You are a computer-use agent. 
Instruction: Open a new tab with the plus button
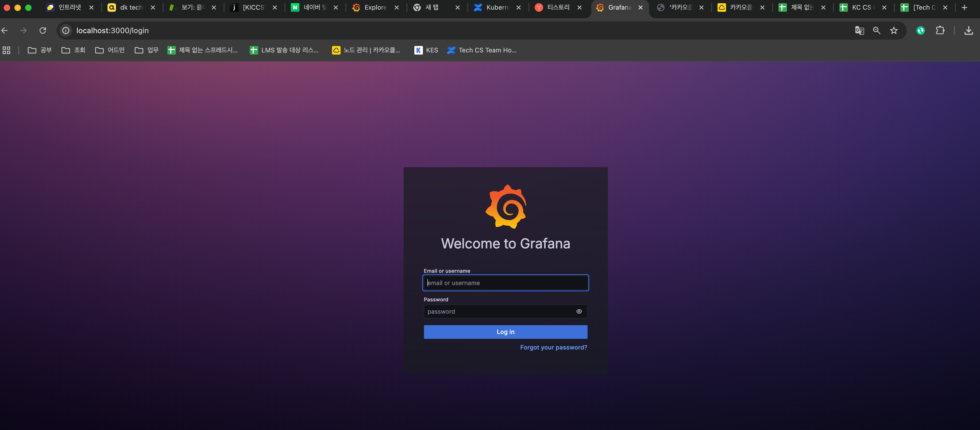964,7
